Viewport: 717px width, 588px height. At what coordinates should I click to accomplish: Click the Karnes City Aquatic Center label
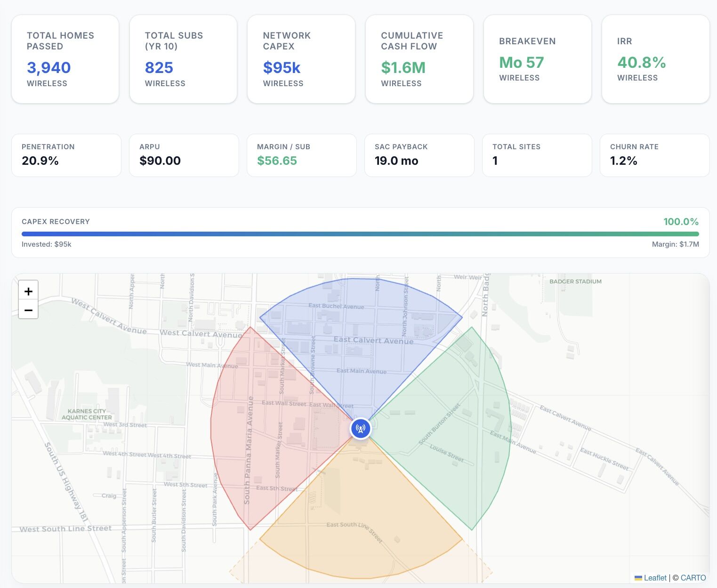87,414
